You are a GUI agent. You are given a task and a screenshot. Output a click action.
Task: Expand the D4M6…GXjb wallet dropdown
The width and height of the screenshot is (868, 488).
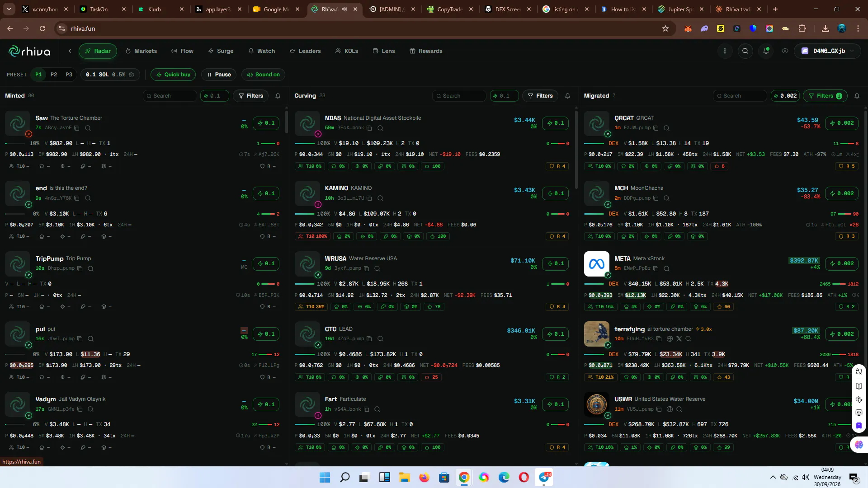tap(827, 51)
